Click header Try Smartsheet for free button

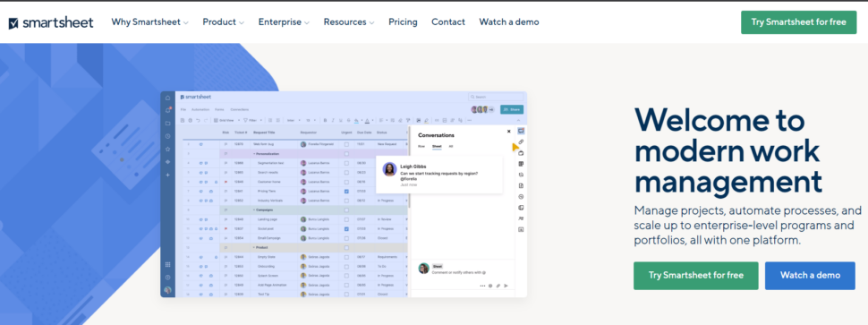point(799,22)
